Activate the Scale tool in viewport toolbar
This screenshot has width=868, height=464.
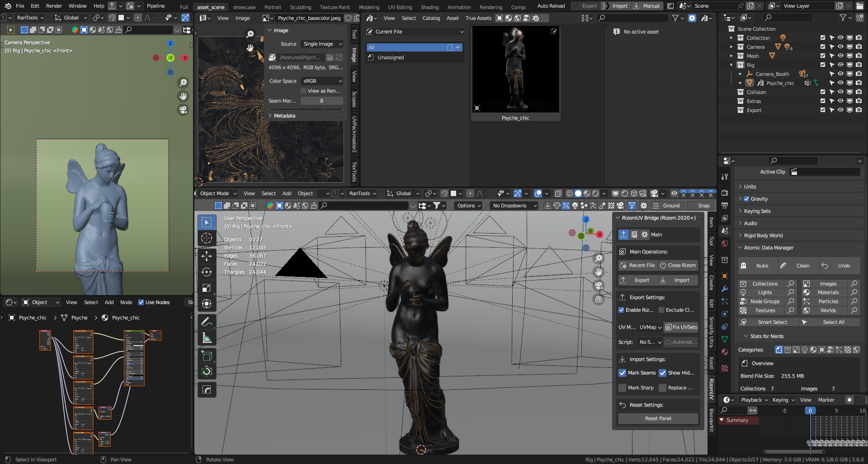[x=207, y=288]
